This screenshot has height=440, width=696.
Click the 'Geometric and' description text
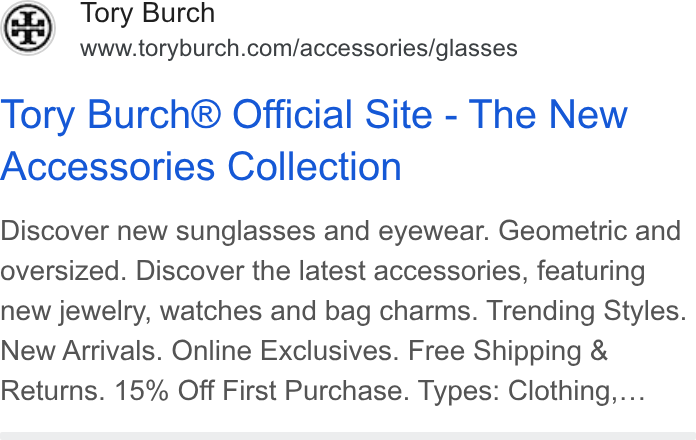[x=589, y=231]
